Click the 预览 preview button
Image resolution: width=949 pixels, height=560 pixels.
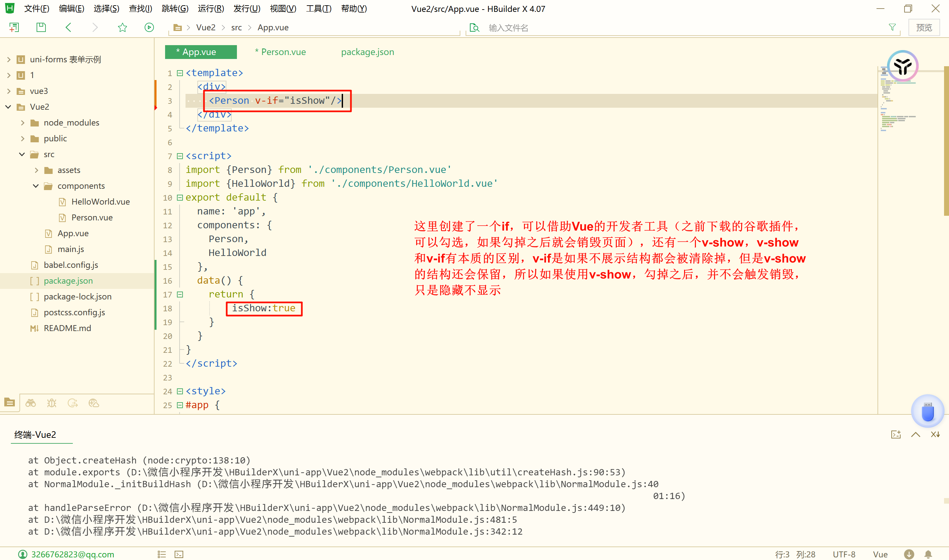click(924, 28)
